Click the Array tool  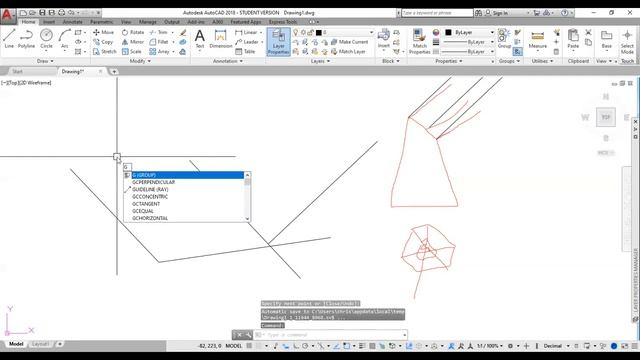pyautogui.click(x=160, y=52)
